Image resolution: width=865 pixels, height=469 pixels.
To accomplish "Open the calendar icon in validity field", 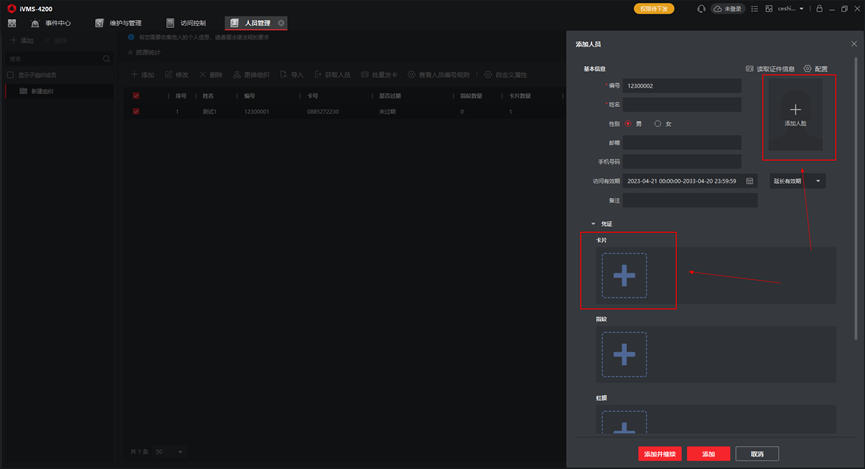I will [x=750, y=181].
